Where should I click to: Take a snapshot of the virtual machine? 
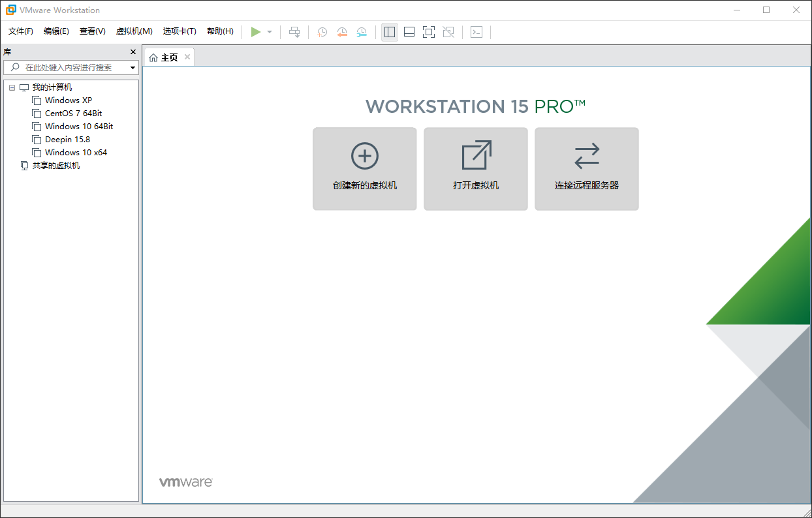(321, 31)
